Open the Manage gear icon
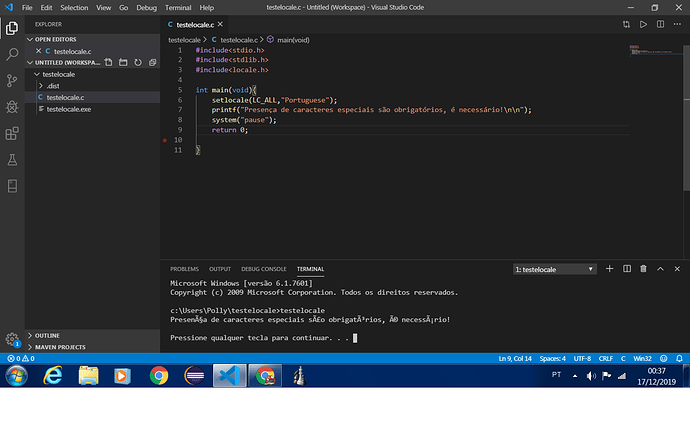 12,339
